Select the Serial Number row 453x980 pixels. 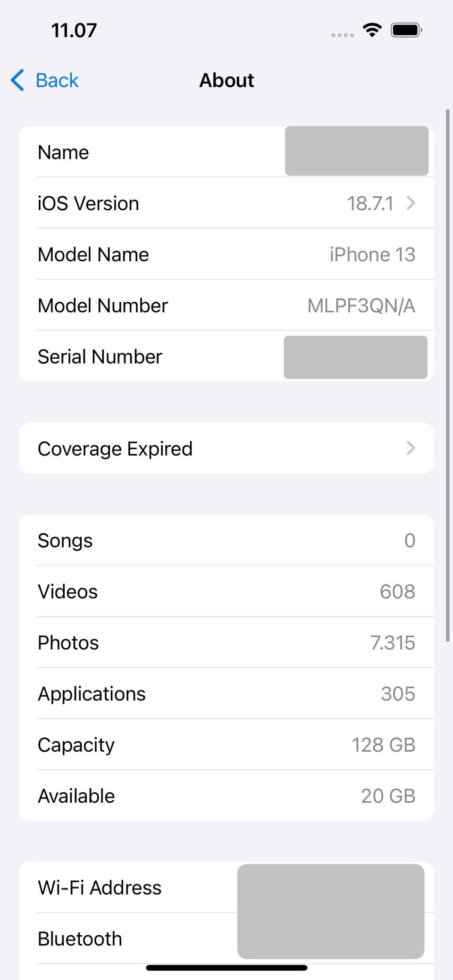[226, 356]
